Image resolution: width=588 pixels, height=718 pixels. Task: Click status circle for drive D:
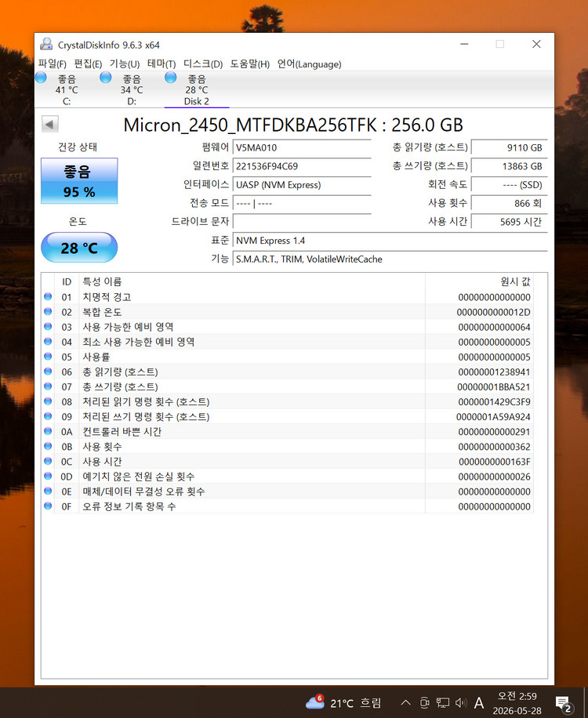pyautogui.click(x=106, y=78)
